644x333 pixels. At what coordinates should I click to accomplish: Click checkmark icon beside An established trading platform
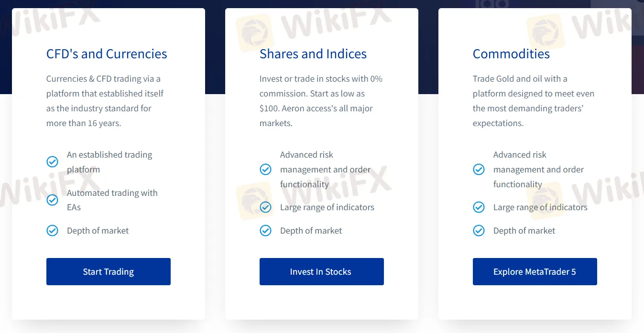52,162
